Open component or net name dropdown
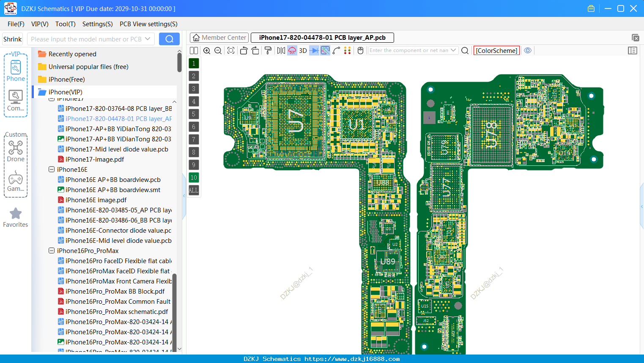The width and height of the screenshot is (644, 363). [x=454, y=50]
